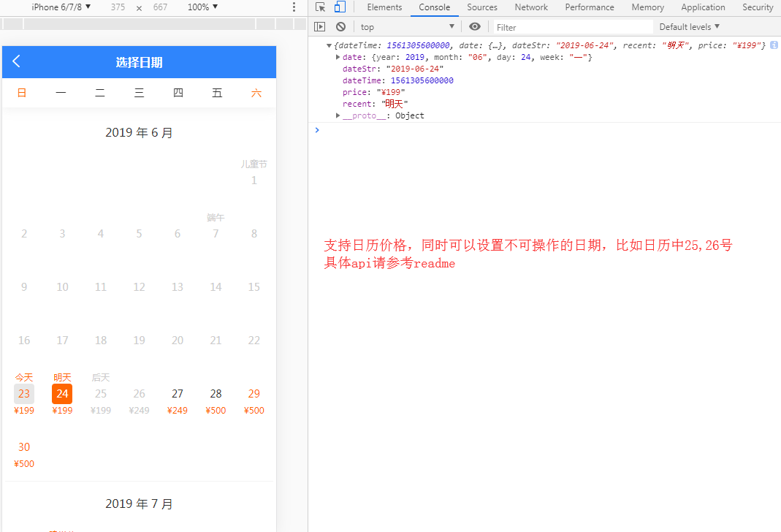This screenshot has height=532, width=781.
Task: Select June 27 priced ¥249
Action: pos(178,399)
